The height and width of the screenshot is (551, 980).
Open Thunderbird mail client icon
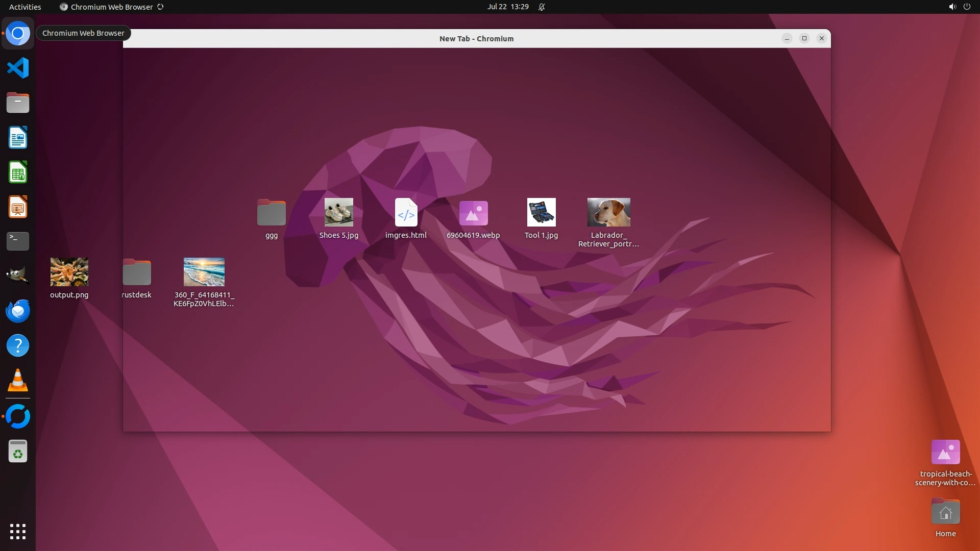(x=18, y=311)
